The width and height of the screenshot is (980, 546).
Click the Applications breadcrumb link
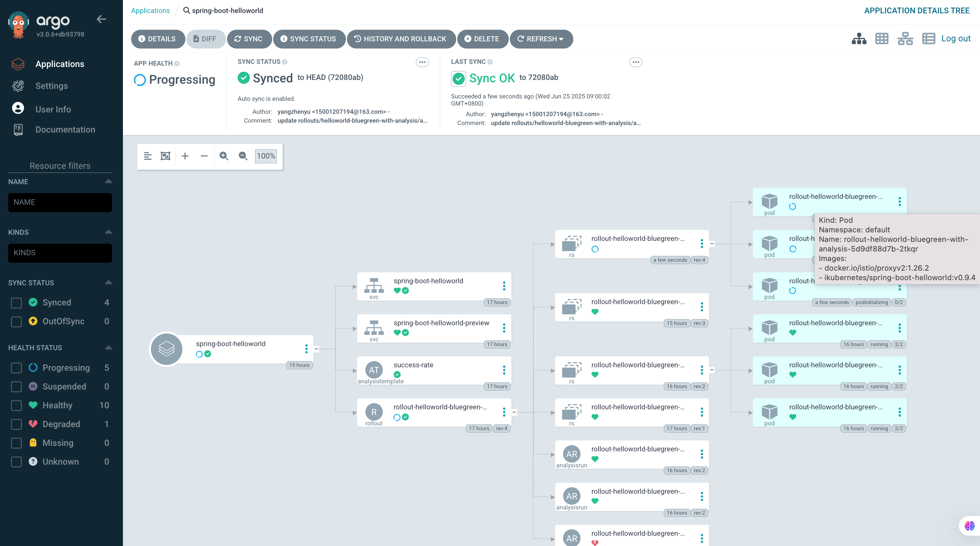pos(150,11)
